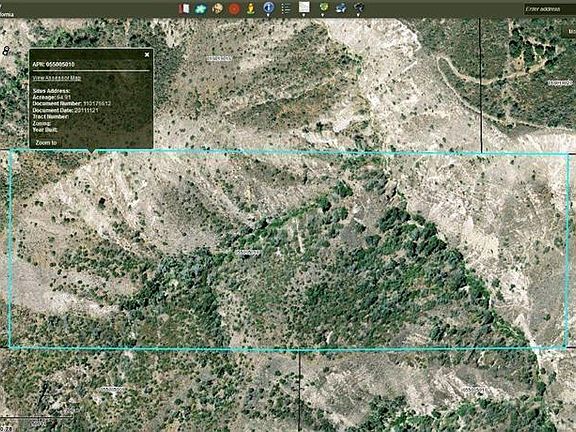Open the View Assessor Map link
The width and height of the screenshot is (576, 432).
point(57,78)
